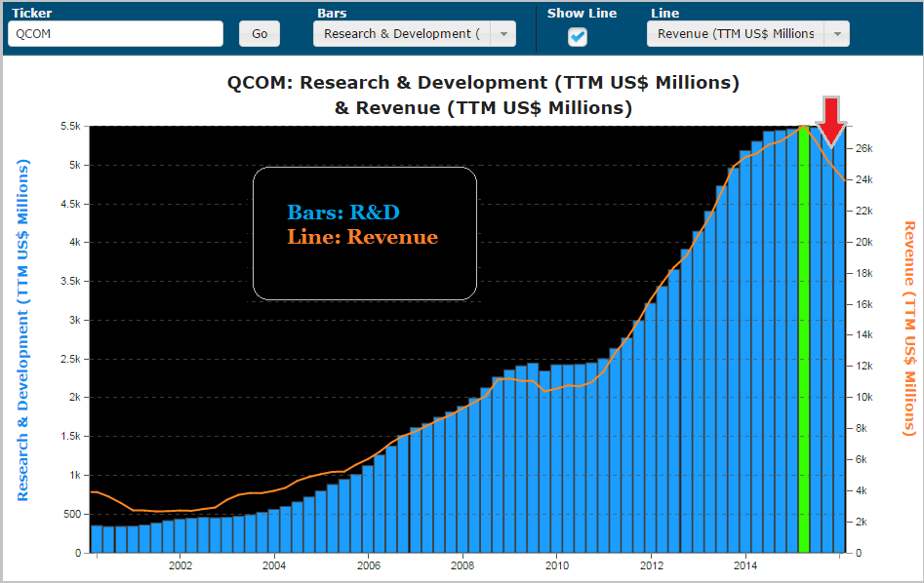Click the 'Bars: R&D' legend text
This screenshot has height=583, width=924.
343,212
